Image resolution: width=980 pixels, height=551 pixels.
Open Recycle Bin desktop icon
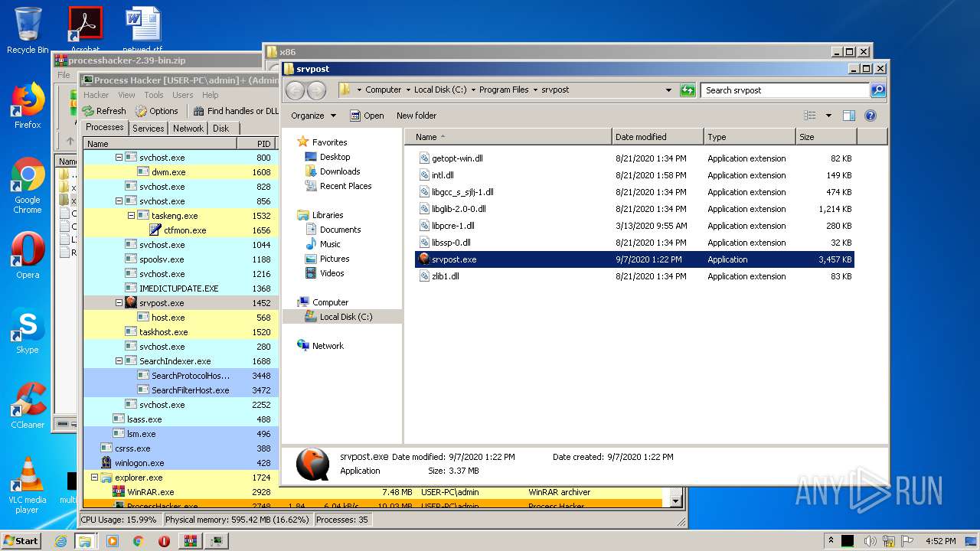click(28, 31)
